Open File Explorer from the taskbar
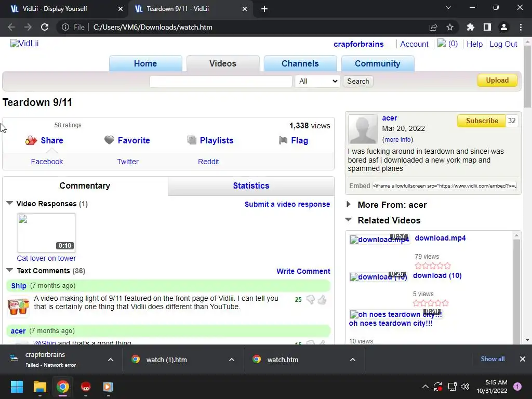Viewport: 532px width, 399px height. point(39,387)
